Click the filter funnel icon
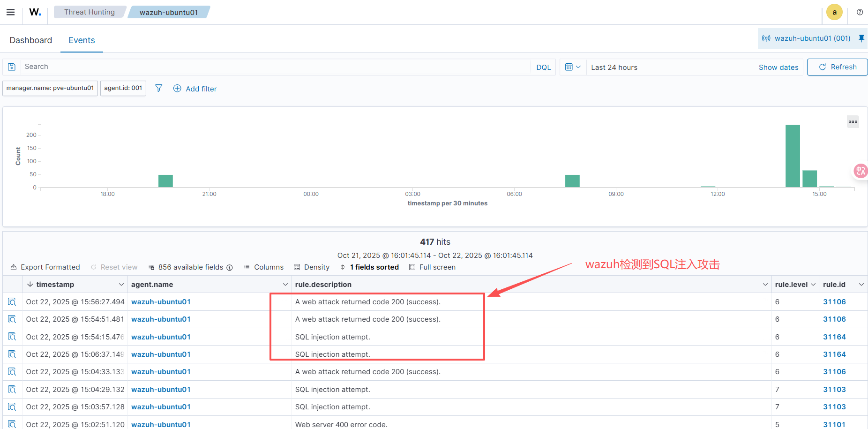 [x=159, y=88]
